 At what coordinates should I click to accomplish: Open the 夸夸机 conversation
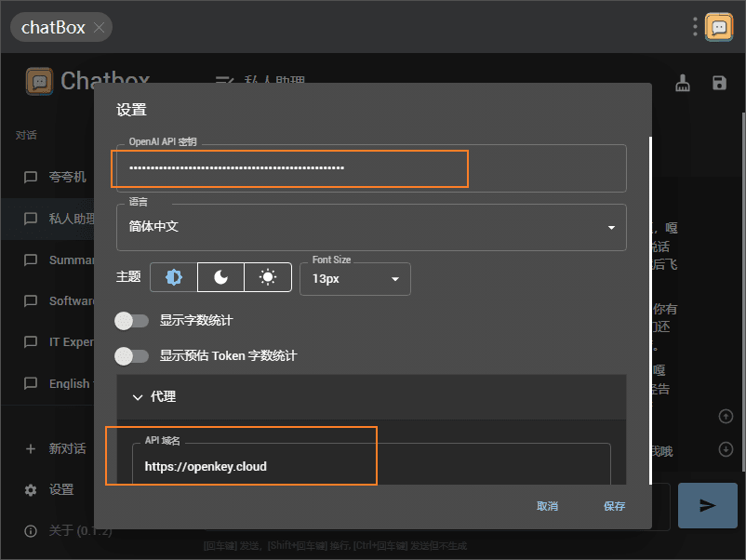point(47,177)
